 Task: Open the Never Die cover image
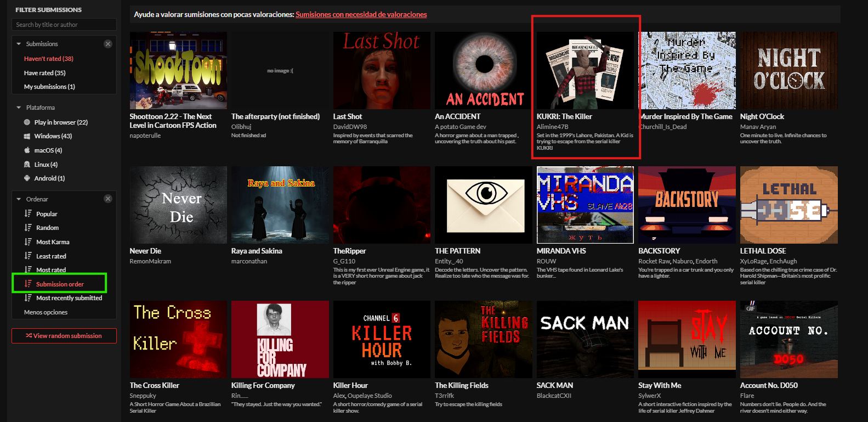coord(178,205)
